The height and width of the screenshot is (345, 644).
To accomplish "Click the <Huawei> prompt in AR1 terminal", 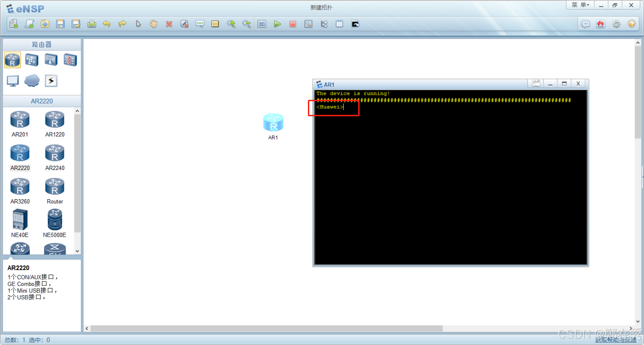I will point(330,107).
